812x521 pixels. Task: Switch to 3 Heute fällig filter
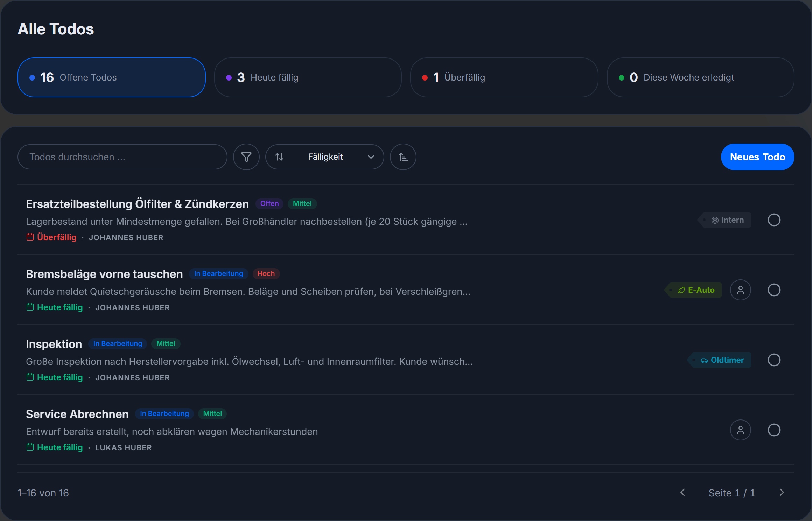click(x=308, y=77)
